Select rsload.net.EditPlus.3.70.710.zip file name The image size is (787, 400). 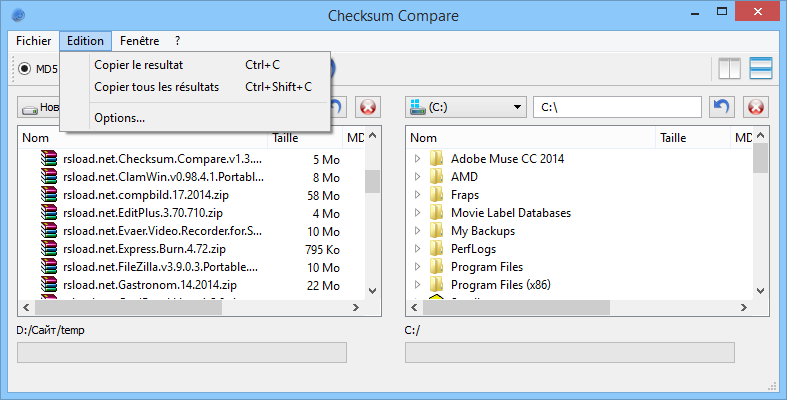(143, 213)
